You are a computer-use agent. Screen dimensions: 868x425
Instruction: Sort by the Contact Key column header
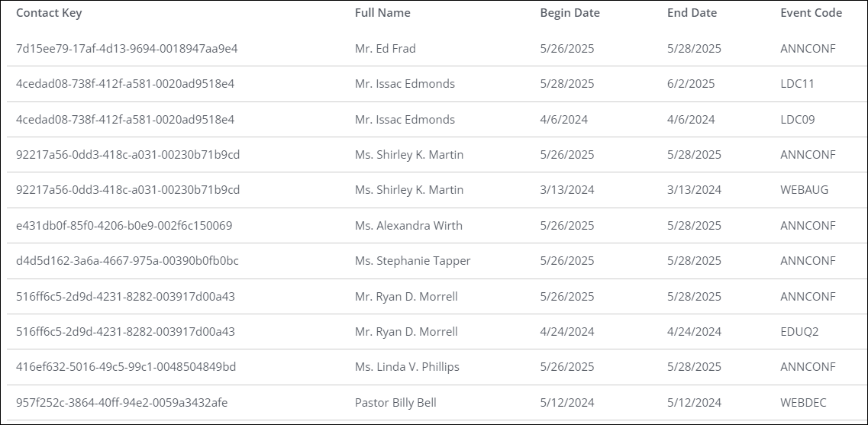[49, 13]
